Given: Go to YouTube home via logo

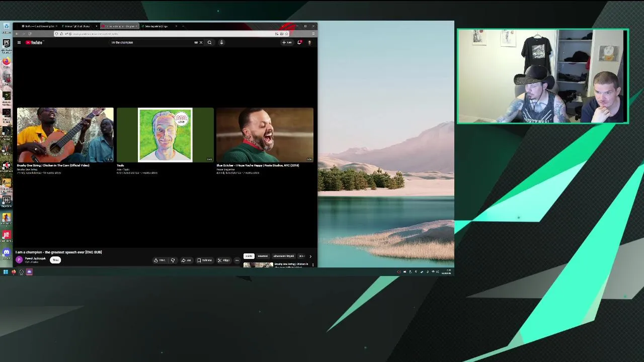Looking at the screenshot, I should (35, 43).
